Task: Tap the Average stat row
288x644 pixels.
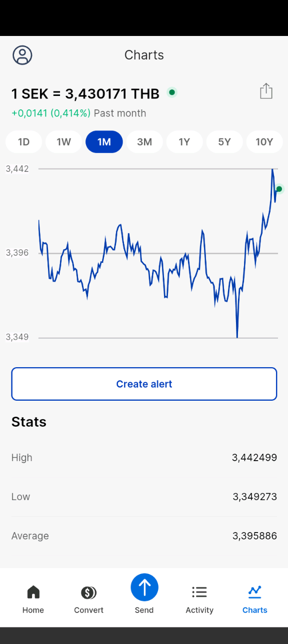Action: [x=144, y=536]
